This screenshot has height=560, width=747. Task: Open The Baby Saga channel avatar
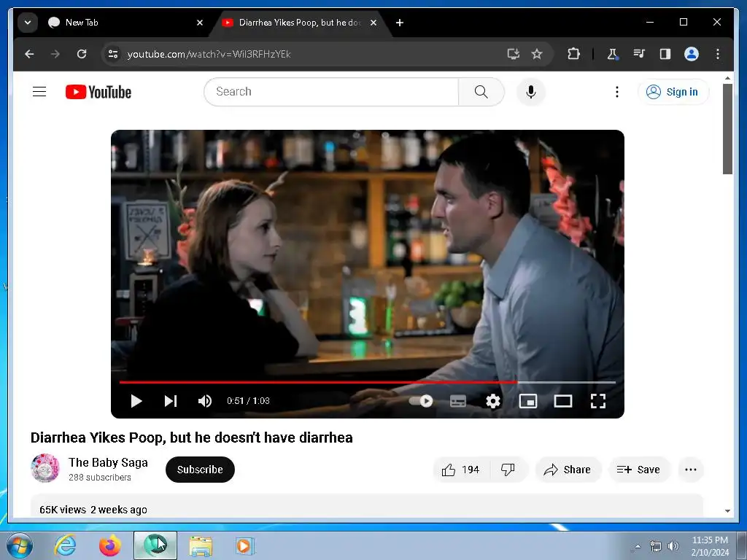click(44, 468)
